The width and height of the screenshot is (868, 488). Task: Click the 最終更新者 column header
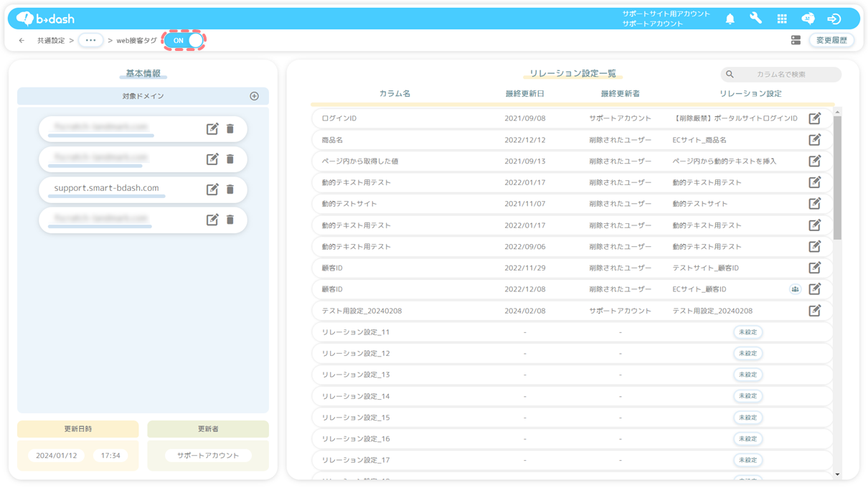pyautogui.click(x=620, y=94)
